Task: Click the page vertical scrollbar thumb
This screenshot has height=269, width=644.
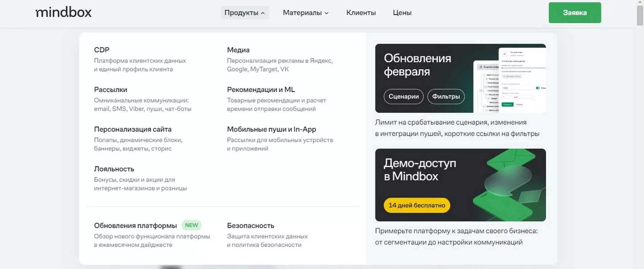Action: pyautogui.click(x=640, y=15)
